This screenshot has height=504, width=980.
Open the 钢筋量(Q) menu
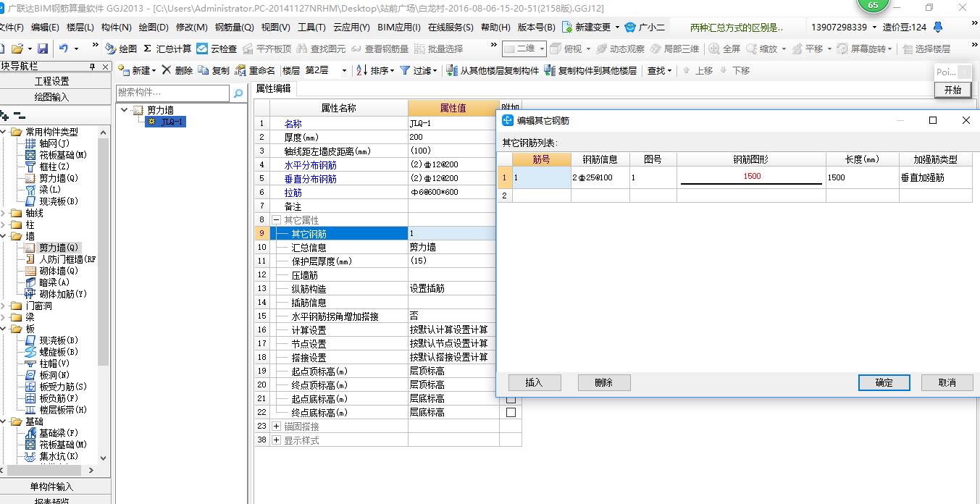pyautogui.click(x=234, y=28)
